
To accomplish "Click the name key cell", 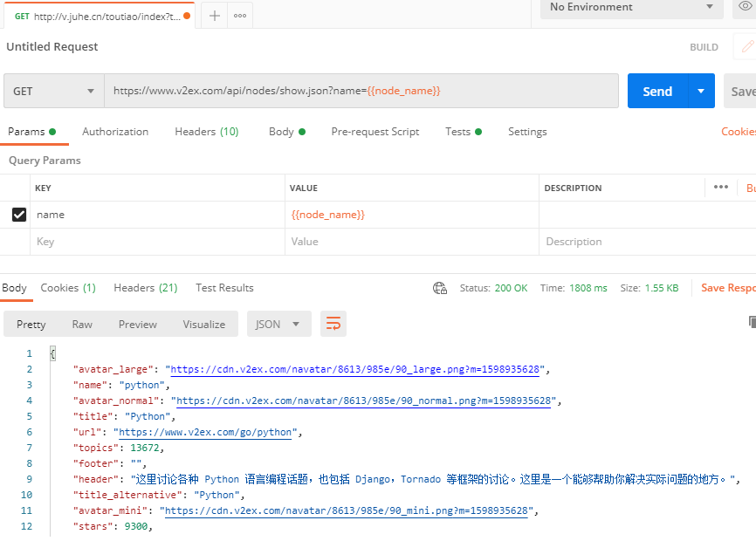I will click(157, 215).
